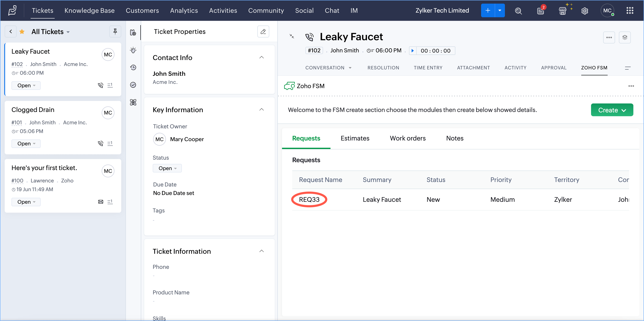Open the ticket history clock icon
The image size is (644, 321).
(133, 67)
